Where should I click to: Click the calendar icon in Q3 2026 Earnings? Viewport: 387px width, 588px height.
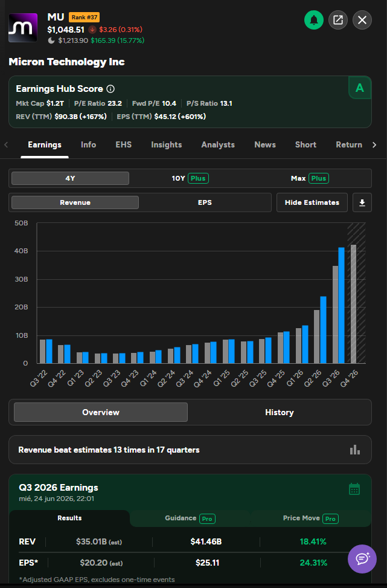tap(354, 489)
